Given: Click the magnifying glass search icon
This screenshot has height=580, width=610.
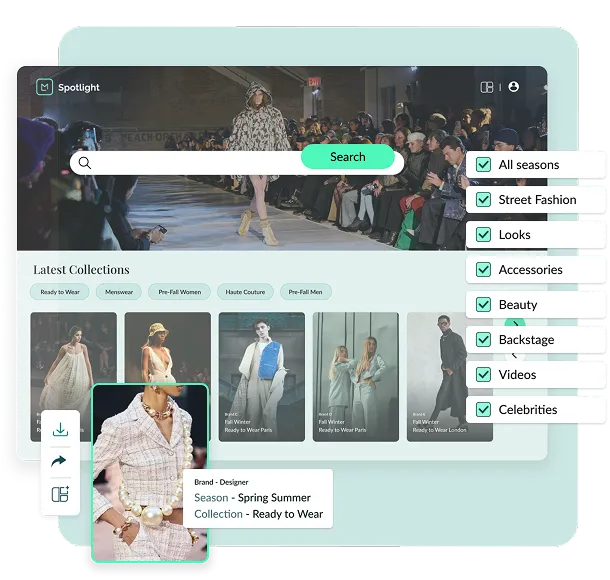Looking at the screenshot, I should coord(85,162).
